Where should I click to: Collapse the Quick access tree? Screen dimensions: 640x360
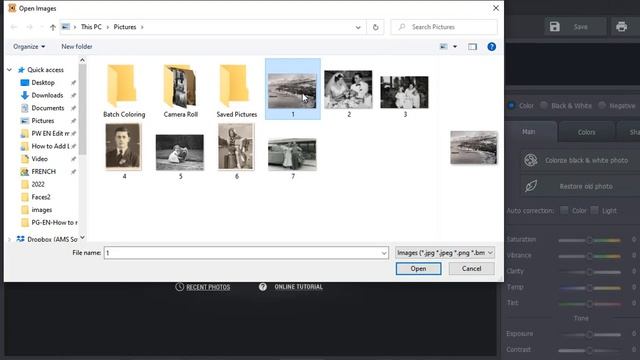tap(9, 70)
